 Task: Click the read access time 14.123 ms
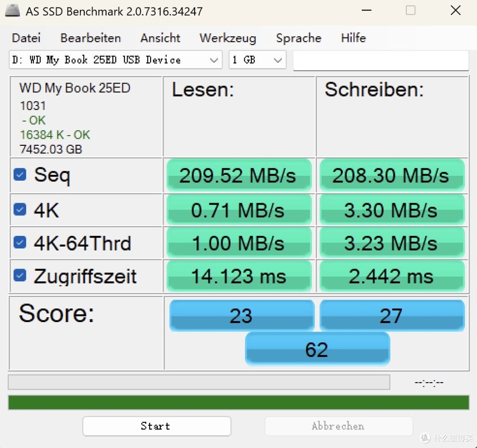pos(239,276)
